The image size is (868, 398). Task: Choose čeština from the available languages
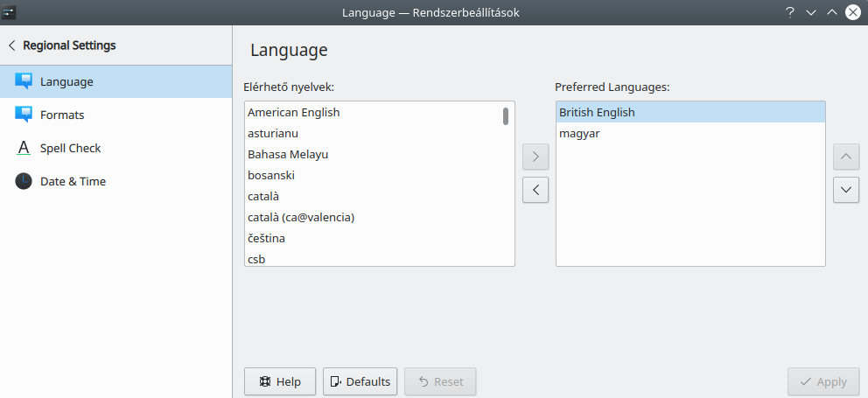coord(266,238)
